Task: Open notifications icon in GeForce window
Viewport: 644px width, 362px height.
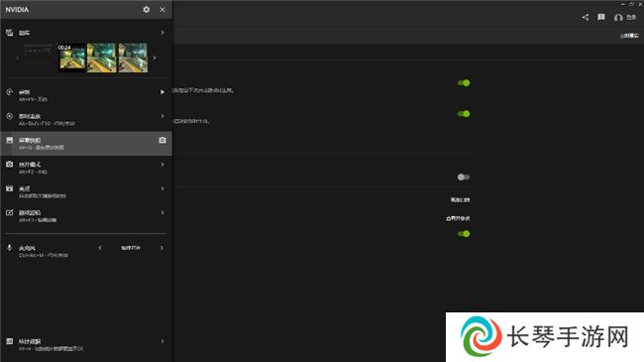Action: (x=601, y=17)
